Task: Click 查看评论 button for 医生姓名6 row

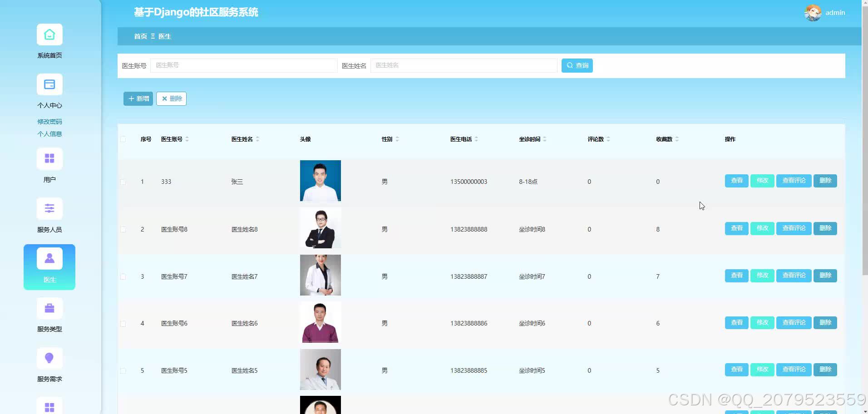Action: (x=794, y=323)
